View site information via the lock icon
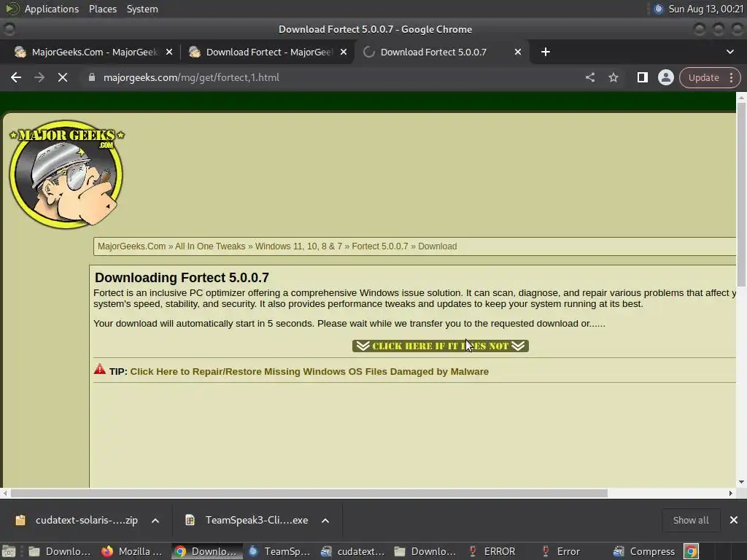 (x=92, y=77)
